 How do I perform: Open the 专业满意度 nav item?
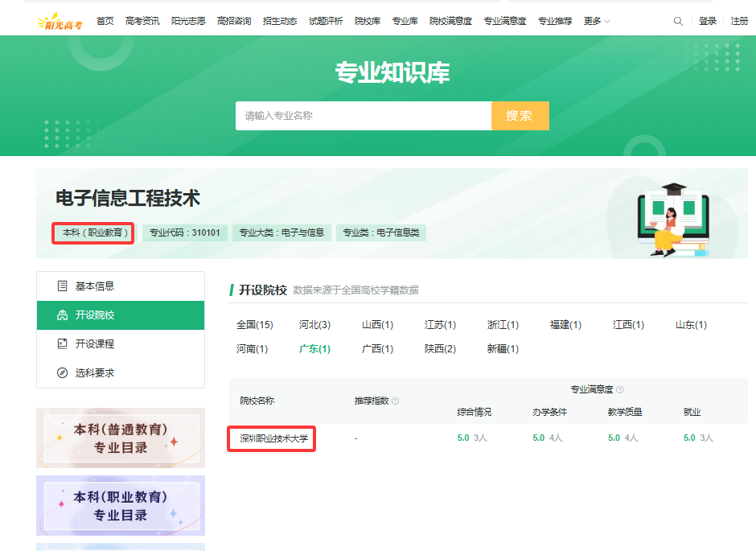click(x=505, y=21)
